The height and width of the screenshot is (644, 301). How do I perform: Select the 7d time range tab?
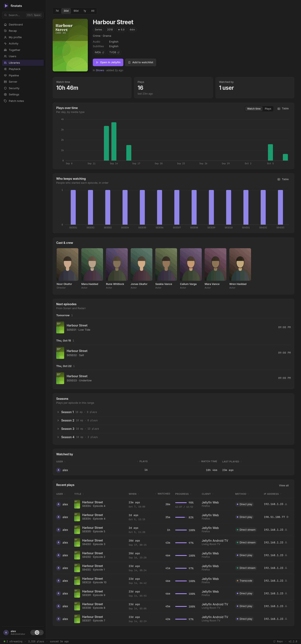[x=57, y=11]
